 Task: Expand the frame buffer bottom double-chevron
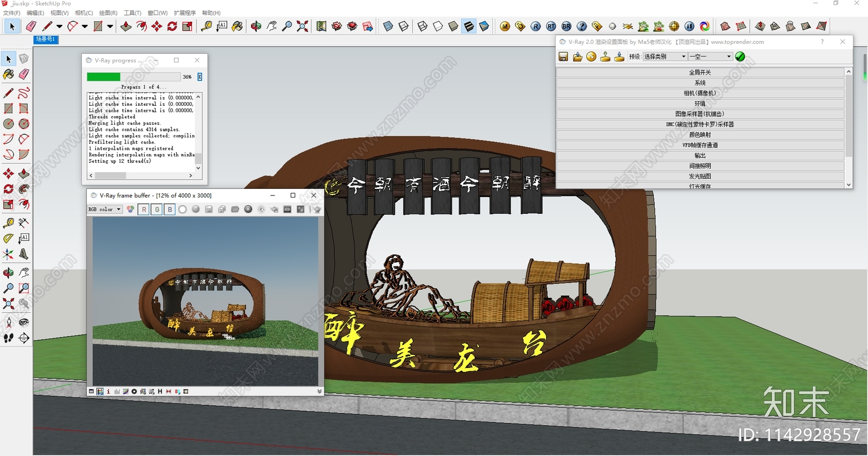click(x=320, y=391)
